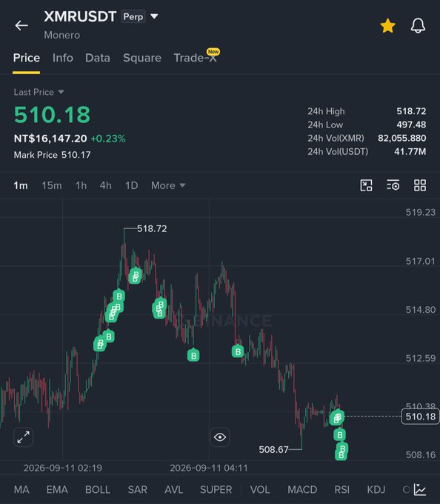
Task: Enable the EMA indicator
Action: click(x=57, y=489)
